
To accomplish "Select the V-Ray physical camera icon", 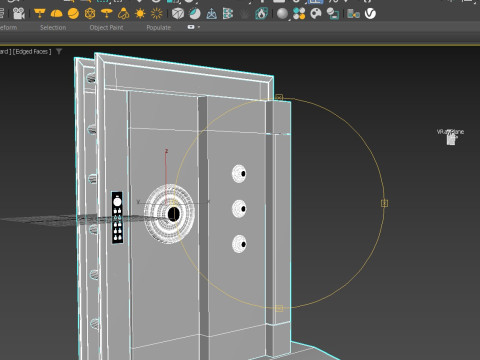I will [19, 14].
